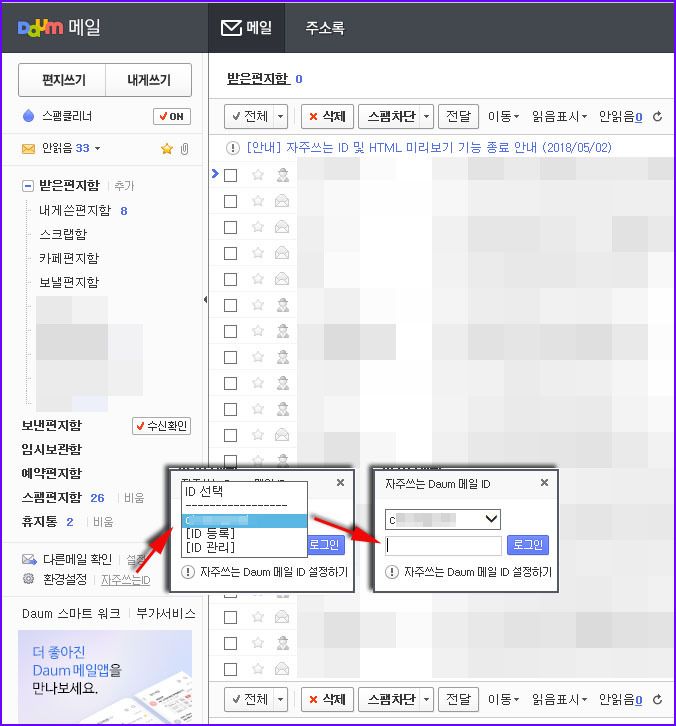Click the 내게쓰기 button

(149, 80)
